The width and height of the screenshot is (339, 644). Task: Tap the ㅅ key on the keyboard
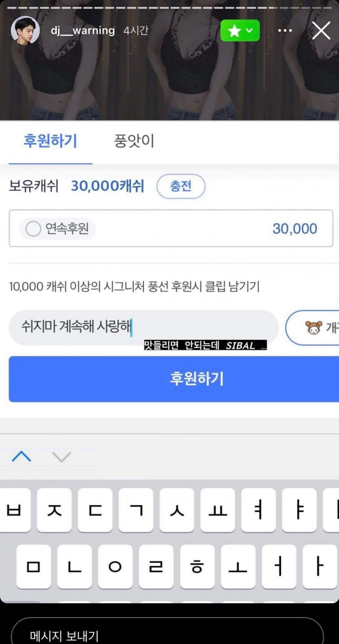[177, 510]
